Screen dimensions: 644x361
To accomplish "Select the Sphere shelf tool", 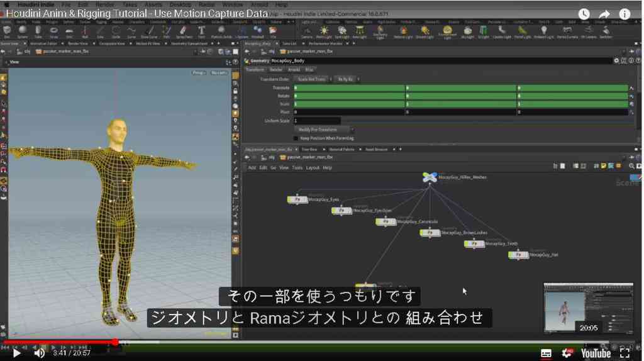I will pyautogui.click(x=22, y=31).
